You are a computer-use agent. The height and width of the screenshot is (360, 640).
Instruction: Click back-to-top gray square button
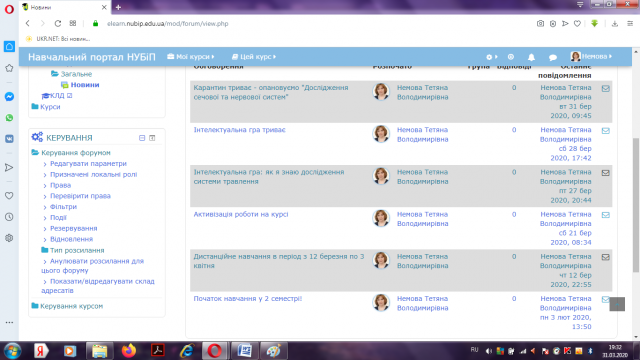pos(617,304)
